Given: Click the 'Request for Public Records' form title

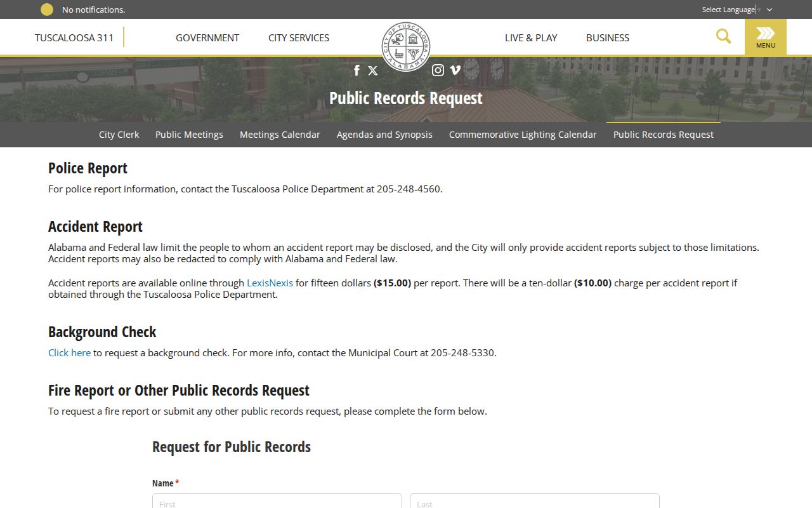Looking at the screenshot, I should 232,447.
